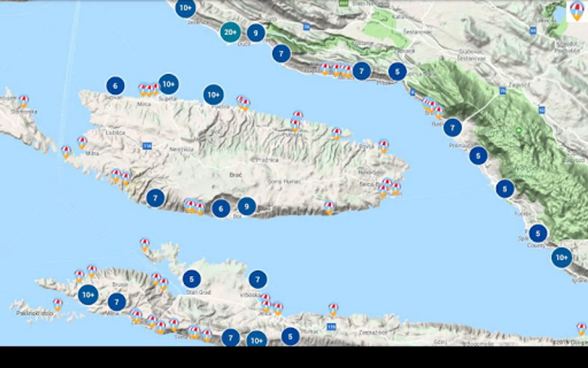Click the route 114 road shield on Brač
This screenshot has width=588, height=368.
click(147, 146)
